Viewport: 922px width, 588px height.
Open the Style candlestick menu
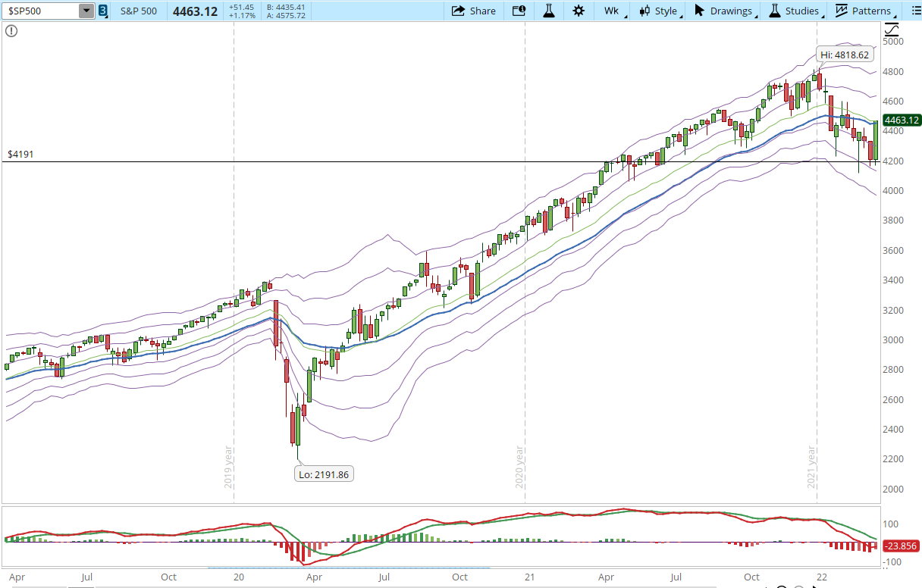tap(660, 11)
